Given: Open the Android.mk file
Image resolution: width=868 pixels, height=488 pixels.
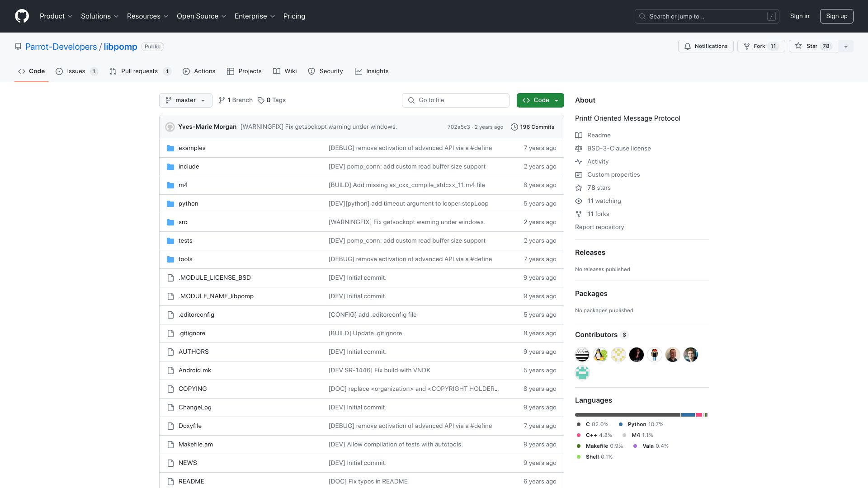Looking at the screenshot, I should point(195,371).
